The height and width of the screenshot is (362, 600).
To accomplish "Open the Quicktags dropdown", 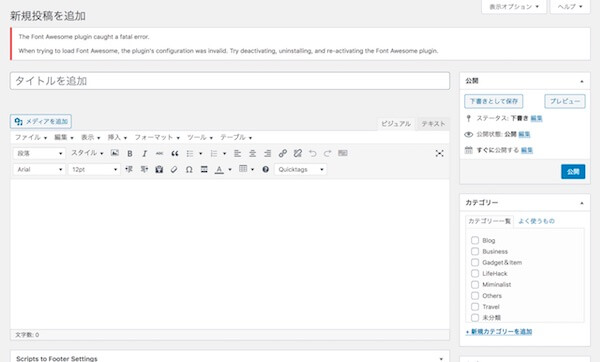I will (300, 169).
